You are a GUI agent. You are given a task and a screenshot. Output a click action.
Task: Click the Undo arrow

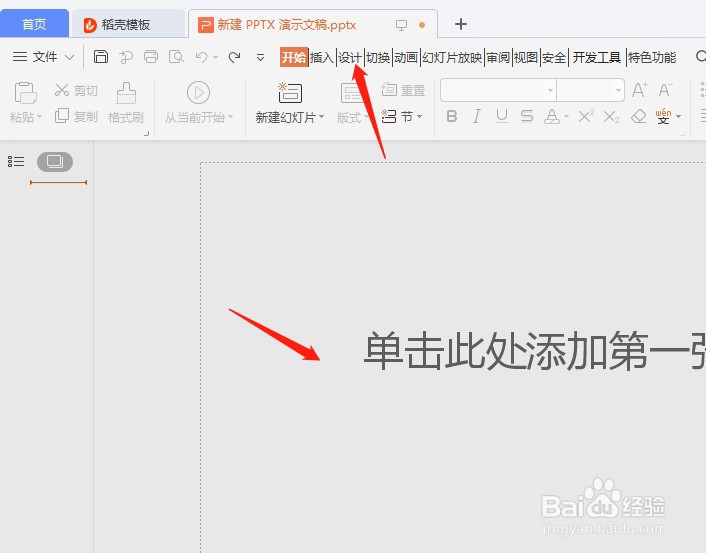pos(201,57)
